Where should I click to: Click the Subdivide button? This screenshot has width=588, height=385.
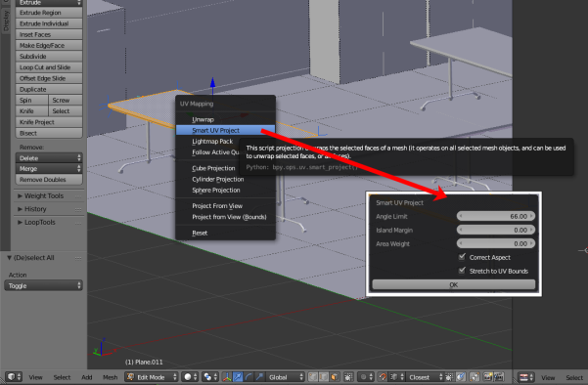[x=49, y=56]
